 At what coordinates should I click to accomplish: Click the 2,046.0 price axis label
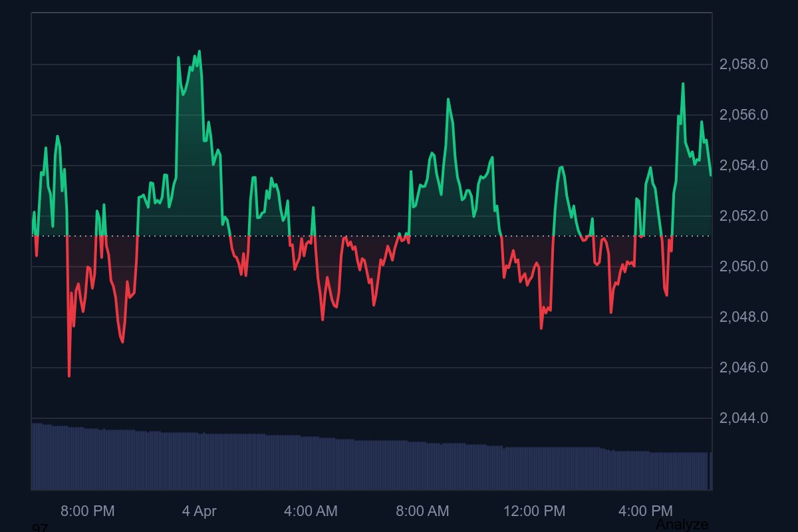(x=743, y=368)
